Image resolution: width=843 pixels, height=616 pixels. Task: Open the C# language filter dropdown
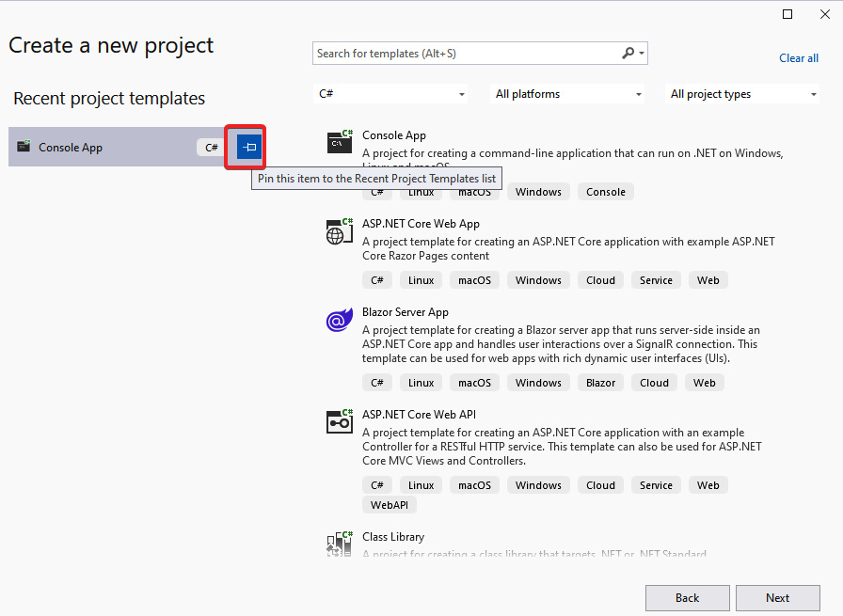pyautogui.click(x=390, y=94)
